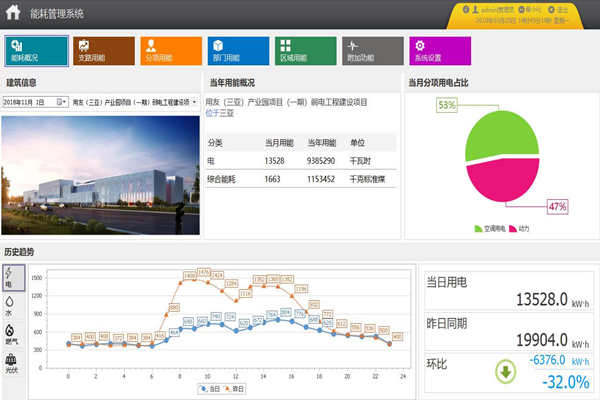Open the 分项用能 itemized energy tile
This screenshot has height=400, width=600.
click(x=171, y=50)
